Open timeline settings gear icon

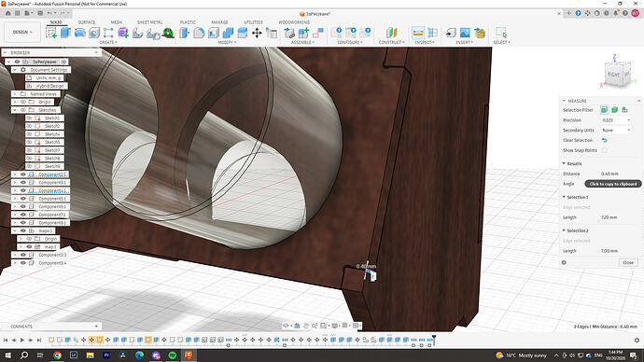pyautogui.click(x=637, y=341)
